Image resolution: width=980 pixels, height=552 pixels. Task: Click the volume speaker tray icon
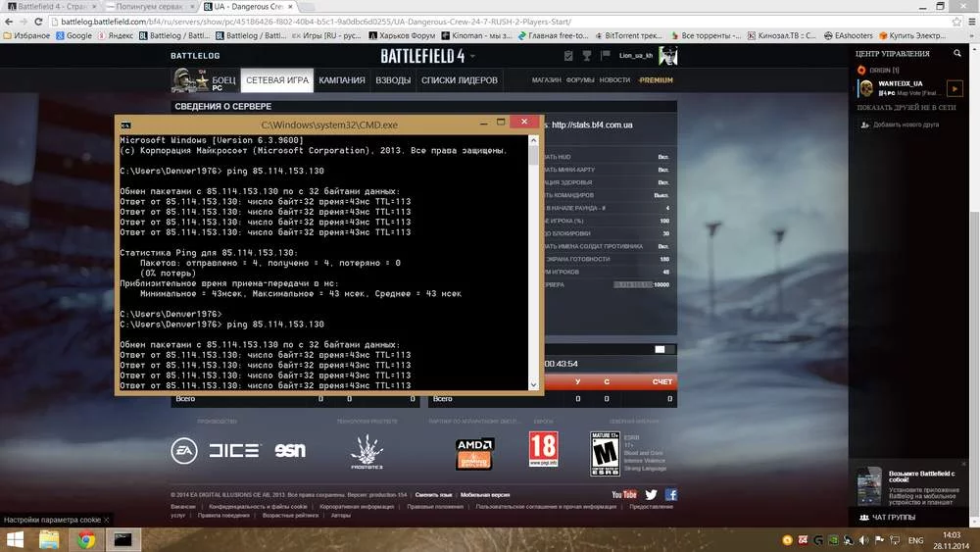(863, 540)
